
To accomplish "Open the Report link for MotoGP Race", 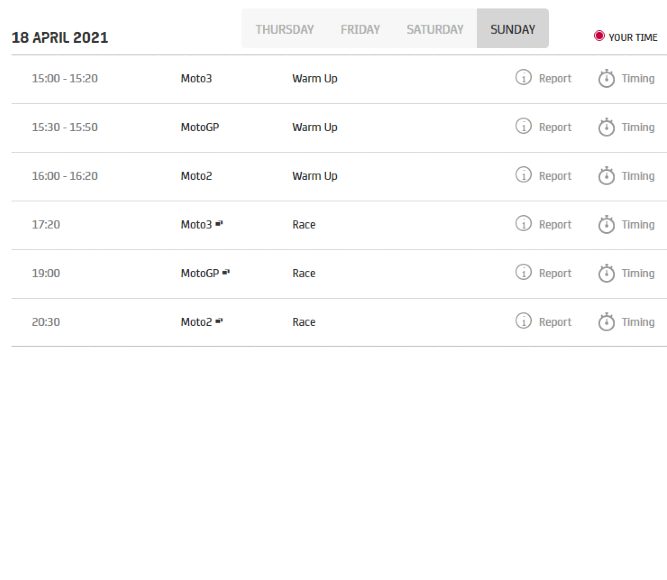I will pyautogui.click(x=555, y=273).
